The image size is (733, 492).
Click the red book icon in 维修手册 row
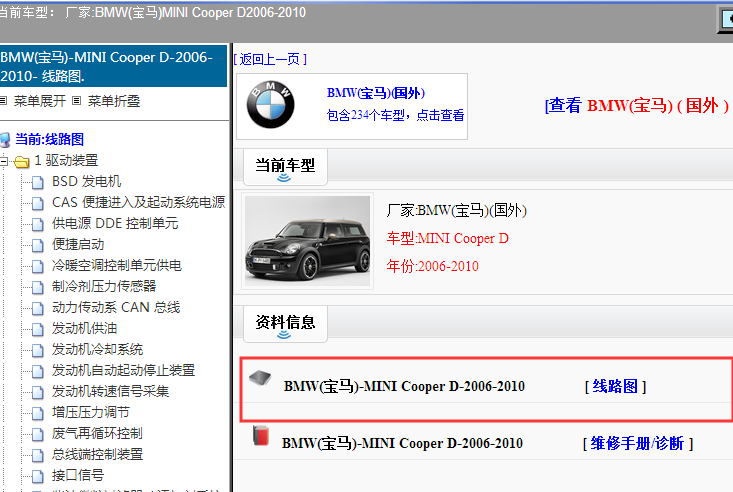click(261, 435)
